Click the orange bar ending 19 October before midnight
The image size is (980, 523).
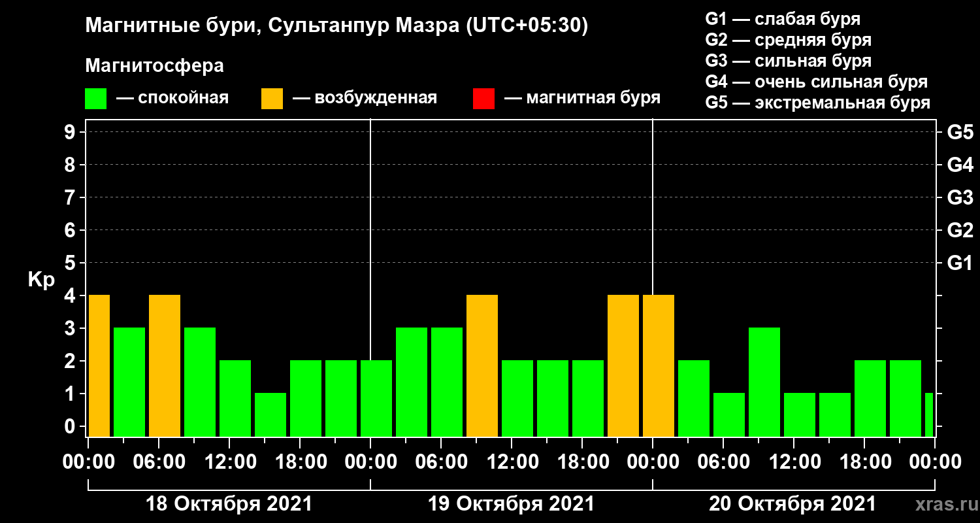coord(623,365)
